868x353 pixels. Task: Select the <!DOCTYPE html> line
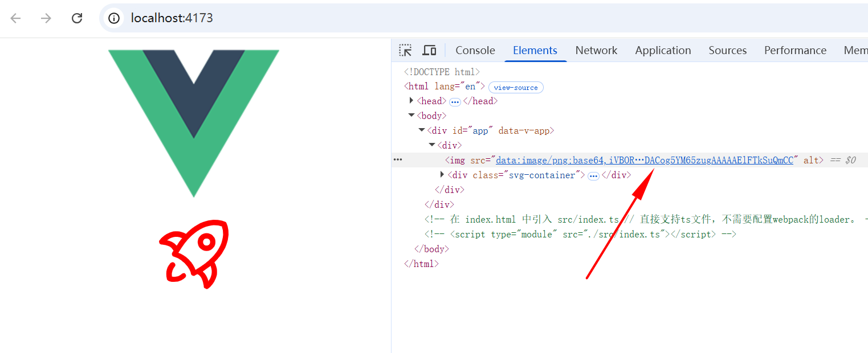(442, 72)
